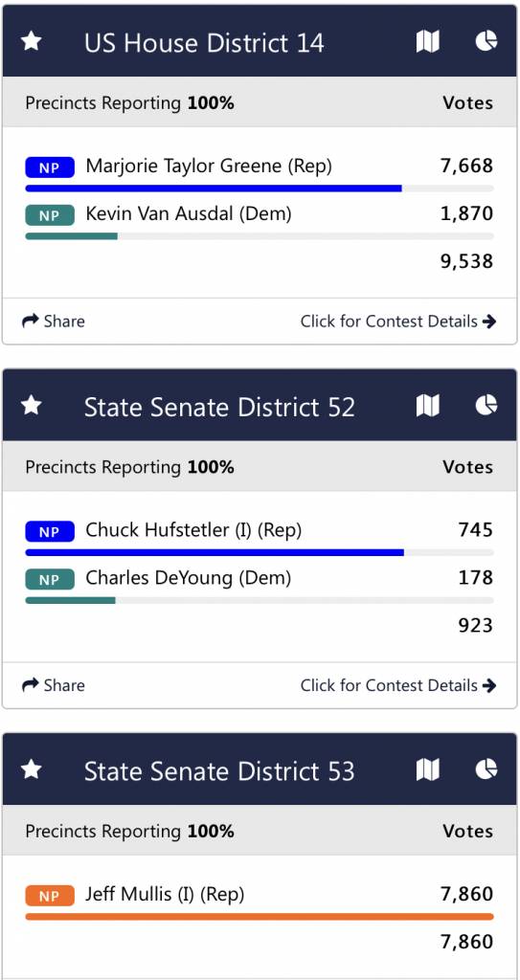The width and height of the screenshot is (520, 980).
Task: Click the State Senate District 53 header title
Action: [219, 770]
